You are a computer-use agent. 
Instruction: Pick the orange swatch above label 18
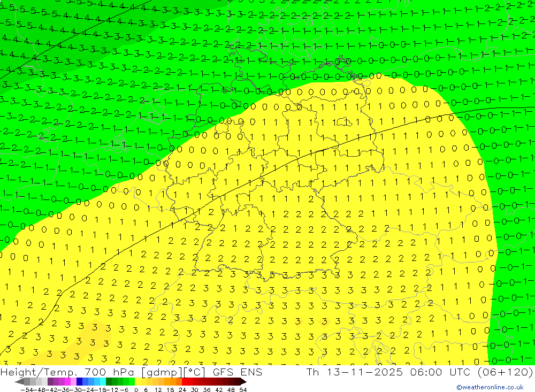[x=173, y=382]
